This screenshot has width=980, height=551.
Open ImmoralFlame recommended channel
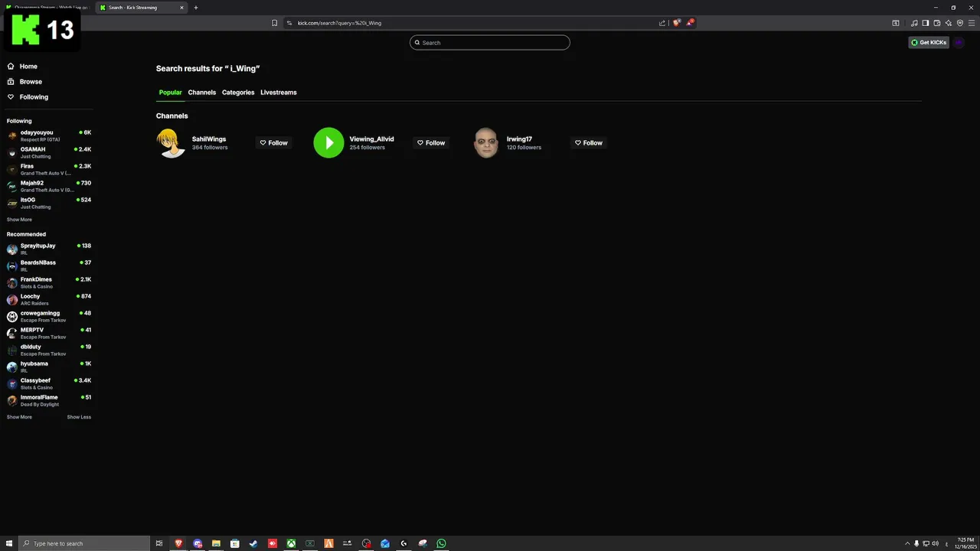pos(49,401)
